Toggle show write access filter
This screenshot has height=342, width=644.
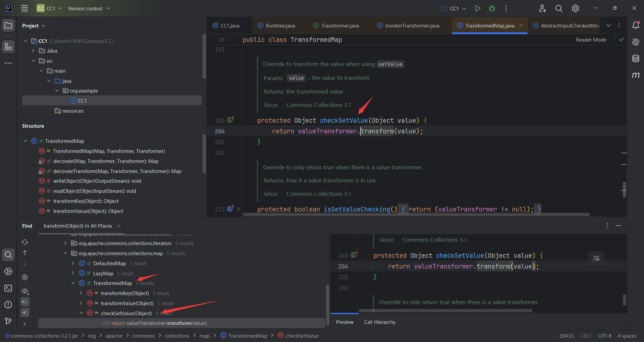pos(25,312)
